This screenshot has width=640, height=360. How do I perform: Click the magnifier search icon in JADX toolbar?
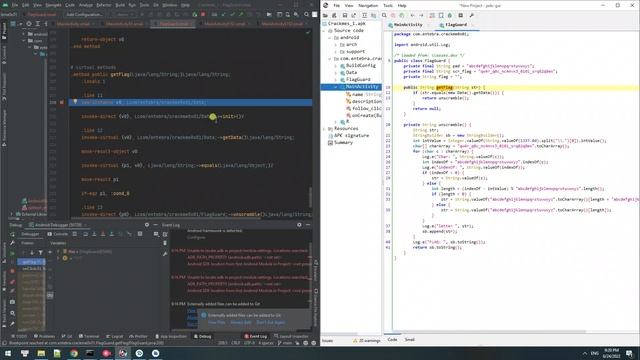[384, 16]
